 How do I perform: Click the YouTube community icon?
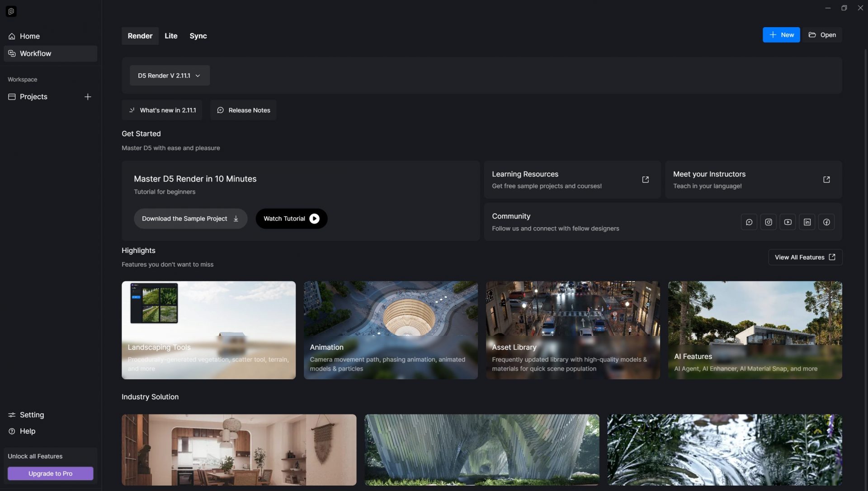(788, 222)
